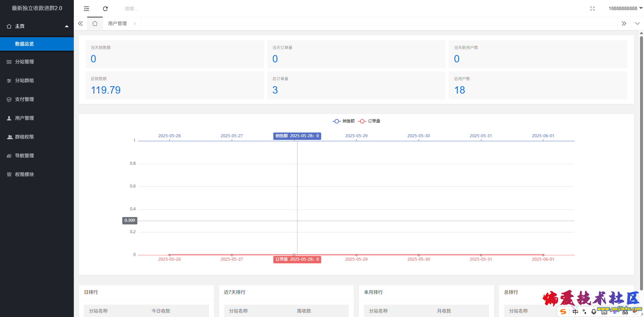Open the tab options dropdown arrow
The width and height of the screenshot is (644, 317).
click(x=637, y=23)
